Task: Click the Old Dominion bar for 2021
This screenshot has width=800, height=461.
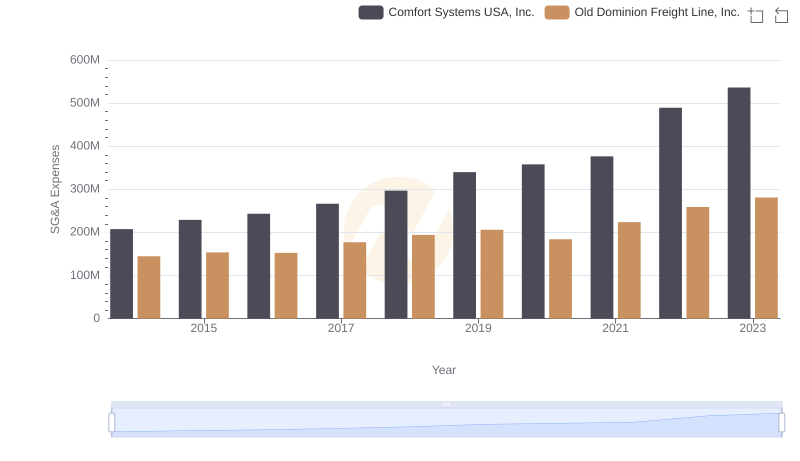Action: 629,270
